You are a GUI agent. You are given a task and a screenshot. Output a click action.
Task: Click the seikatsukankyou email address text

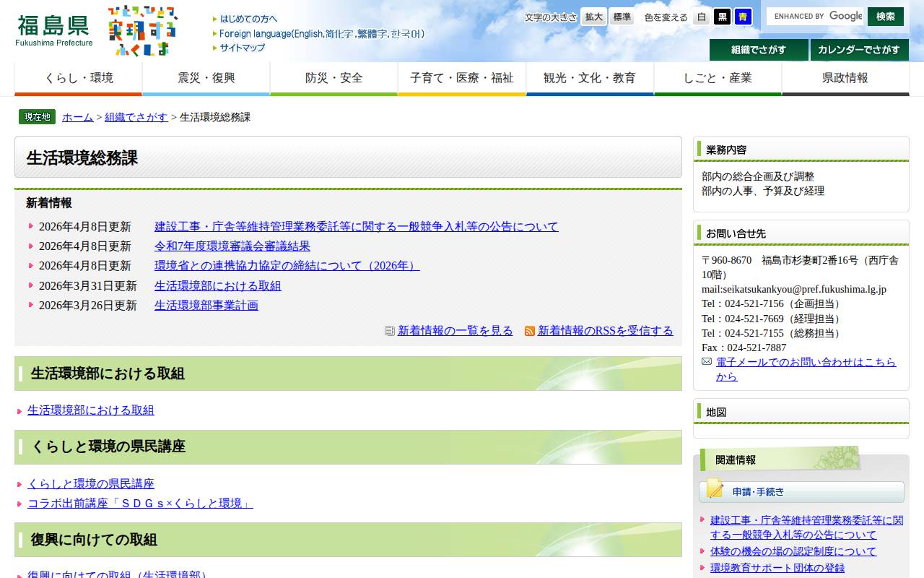coord(794,289)
